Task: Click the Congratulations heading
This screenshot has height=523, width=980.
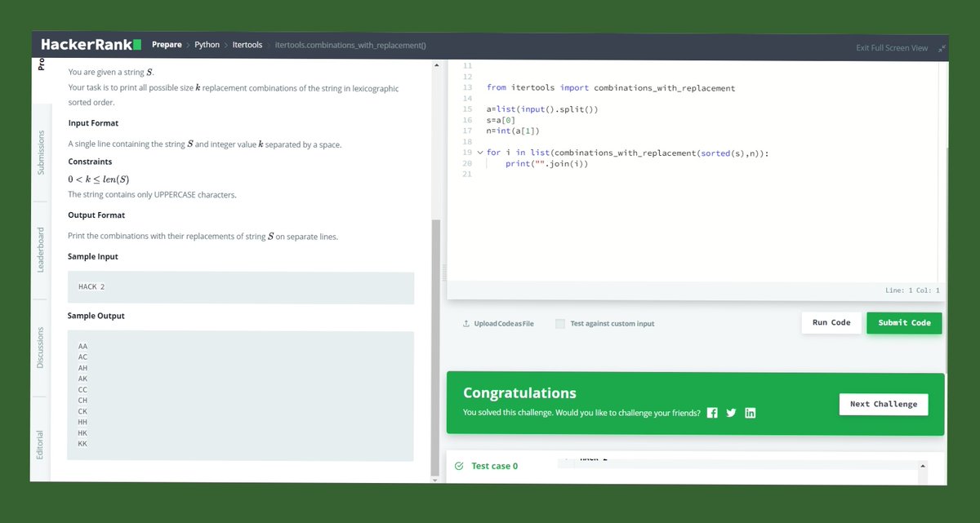Action: coord(519,393)
